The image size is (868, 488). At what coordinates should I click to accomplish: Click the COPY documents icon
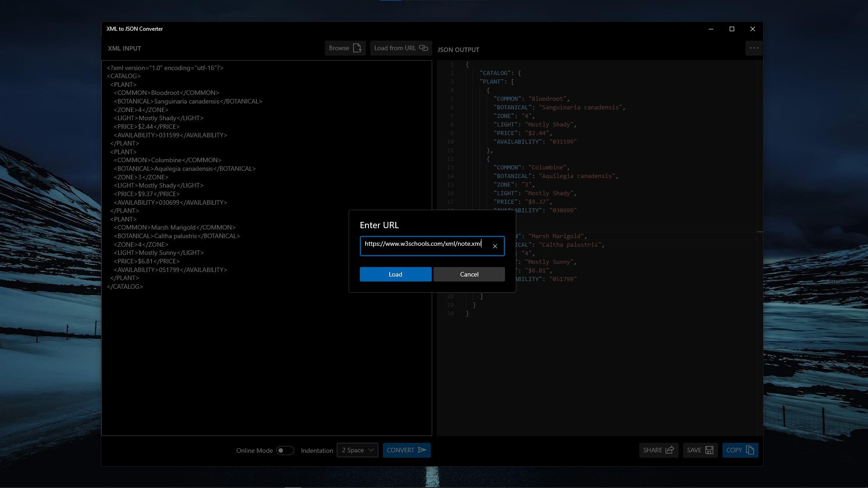750,450
